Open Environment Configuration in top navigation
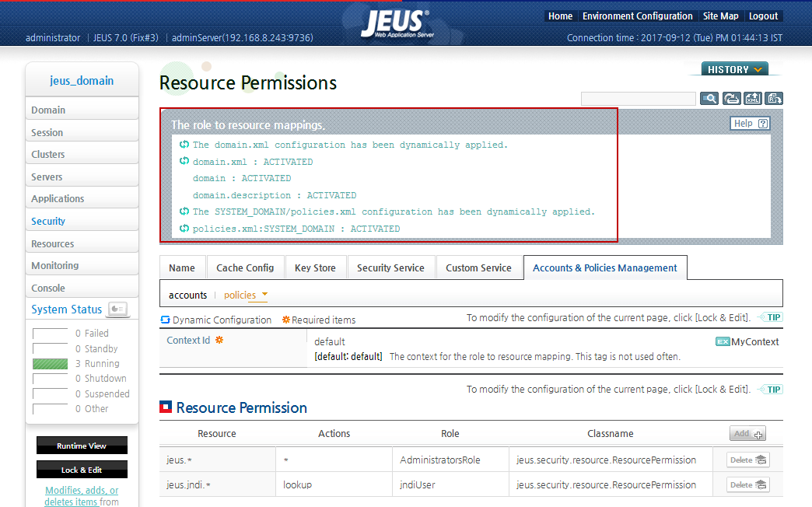Image resolution: width=812 pixels, height=507 pixels. 638,16
